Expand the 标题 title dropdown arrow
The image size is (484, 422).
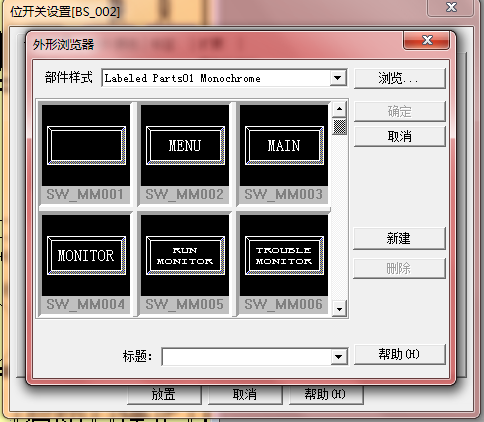[338, 357]
